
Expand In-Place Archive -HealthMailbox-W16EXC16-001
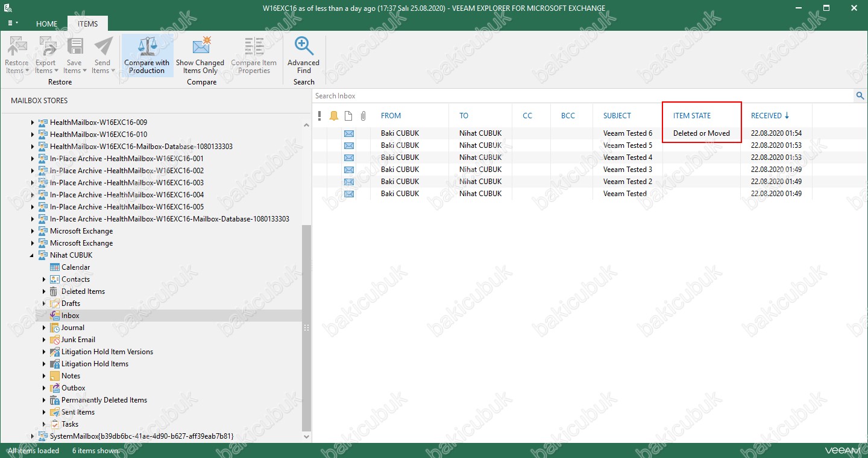click(x=33, y=159)
